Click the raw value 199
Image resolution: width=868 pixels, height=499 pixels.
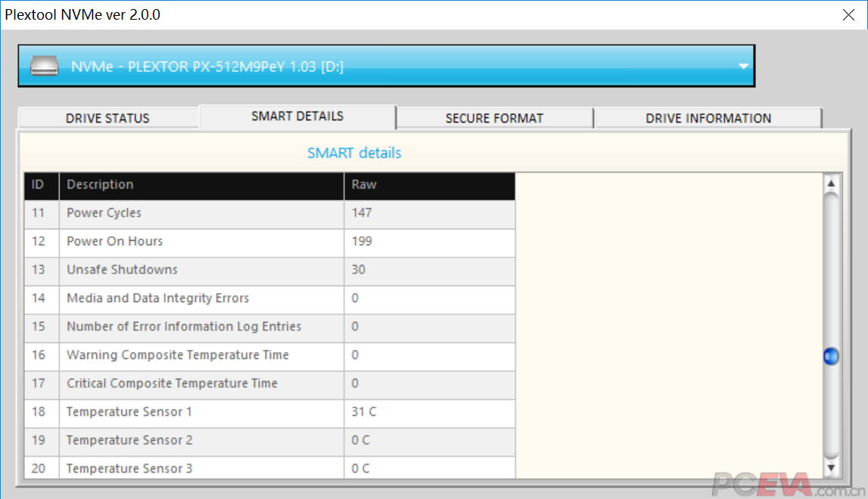point(362,242)
